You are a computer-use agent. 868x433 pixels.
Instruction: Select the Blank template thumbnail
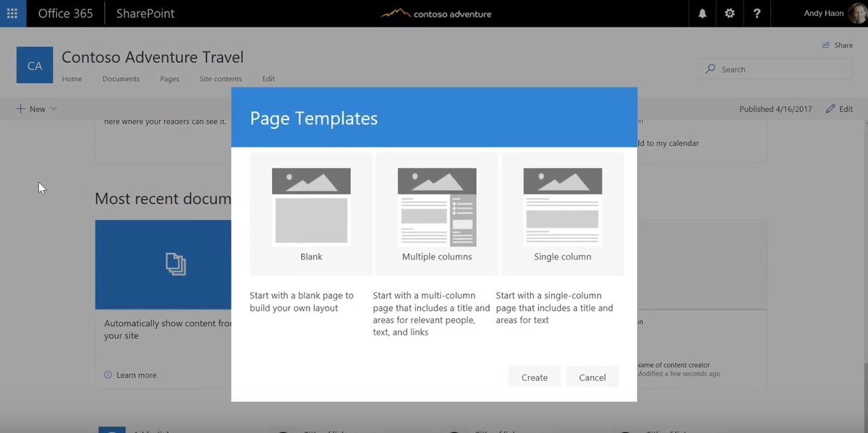[x=311, y=207]
